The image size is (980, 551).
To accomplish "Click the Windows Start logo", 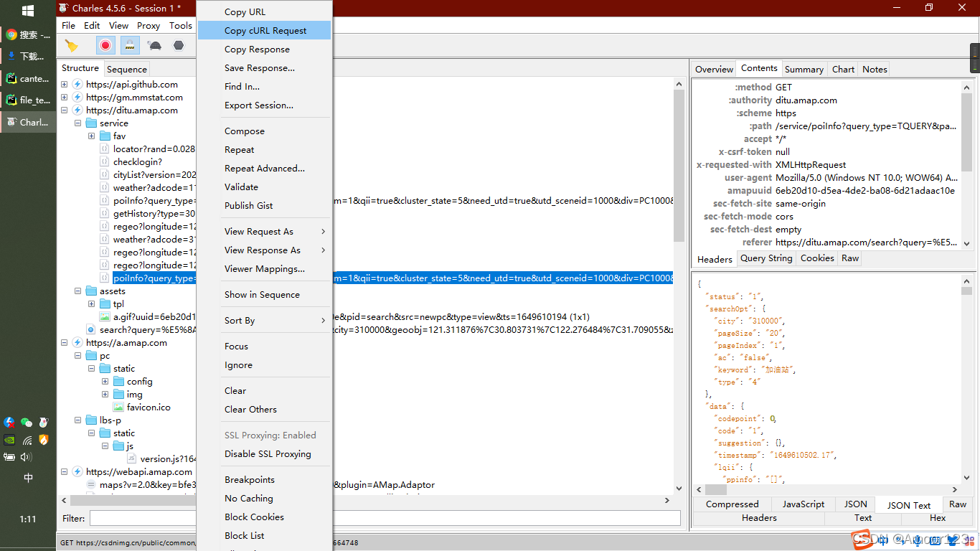I will click(28, 10).
